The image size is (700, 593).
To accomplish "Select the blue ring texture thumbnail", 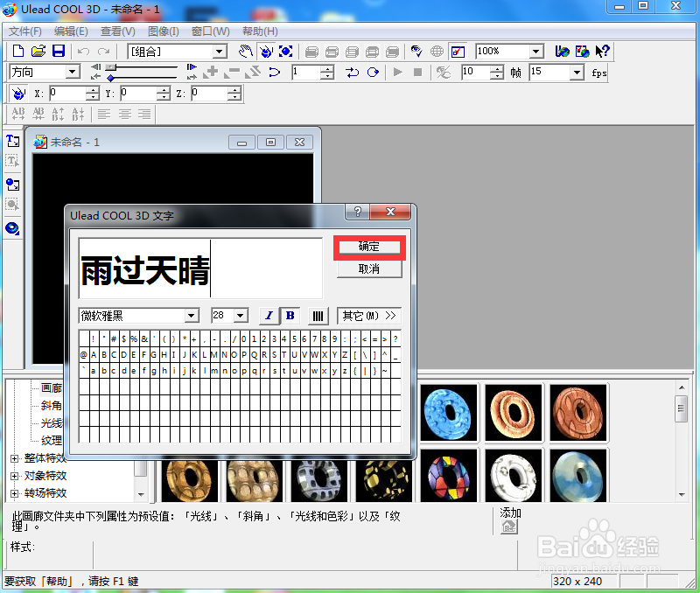I will pyautogui.click(x=449, y=413).
